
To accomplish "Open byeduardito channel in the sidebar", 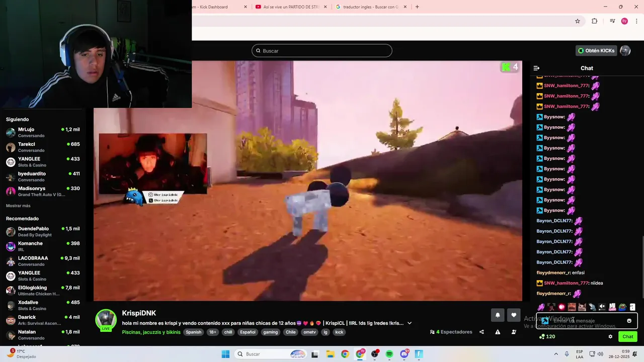I will pyautogui.click(x=43, y=176).
